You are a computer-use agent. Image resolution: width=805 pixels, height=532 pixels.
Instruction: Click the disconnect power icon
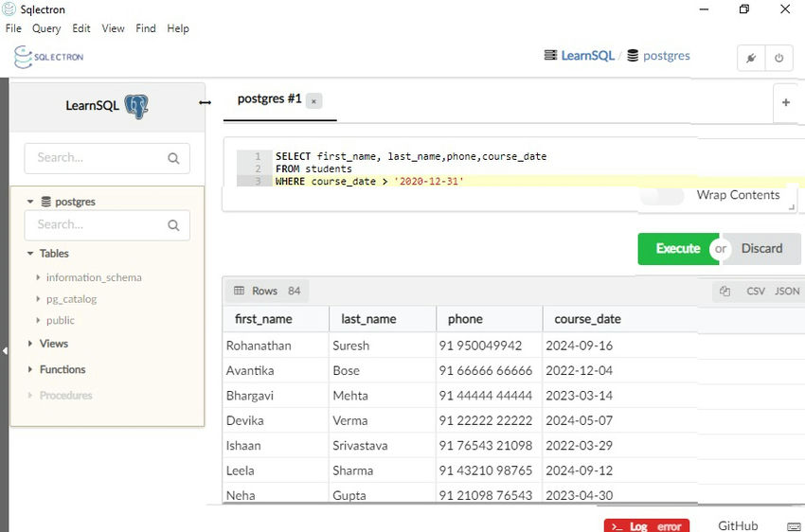coord(778,58)
